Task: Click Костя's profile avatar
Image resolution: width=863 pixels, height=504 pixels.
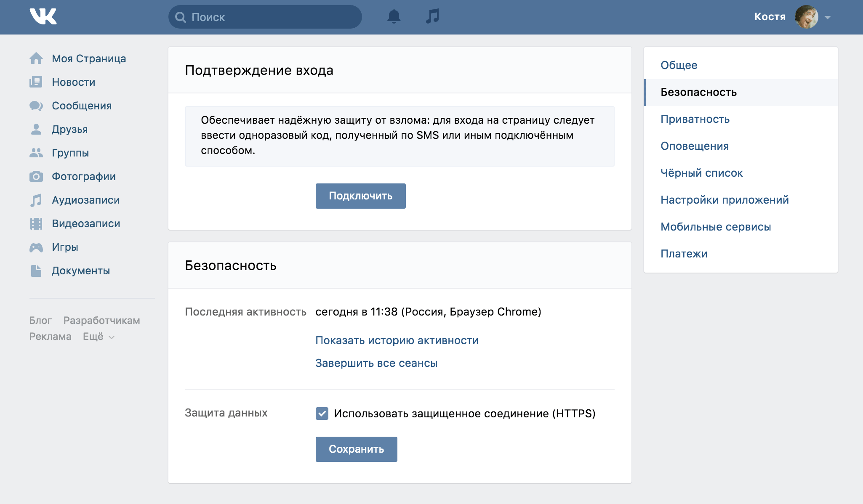Action: click(806, 17)
